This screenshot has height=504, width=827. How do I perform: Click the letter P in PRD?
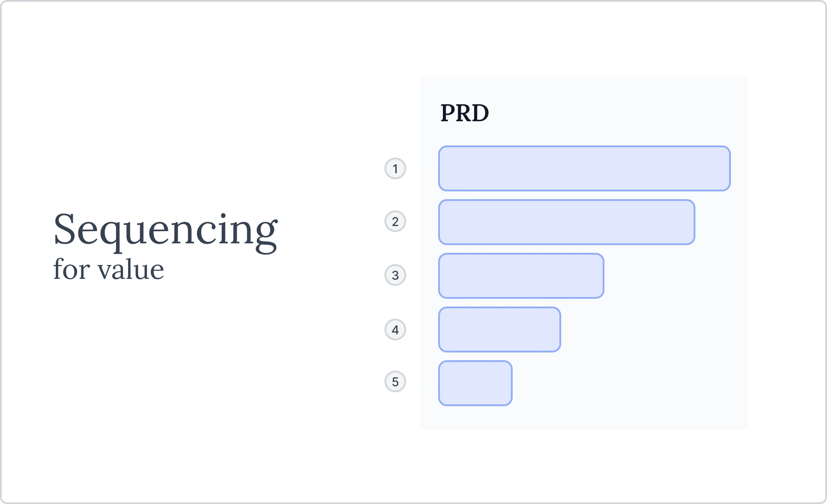pos(448,113)
